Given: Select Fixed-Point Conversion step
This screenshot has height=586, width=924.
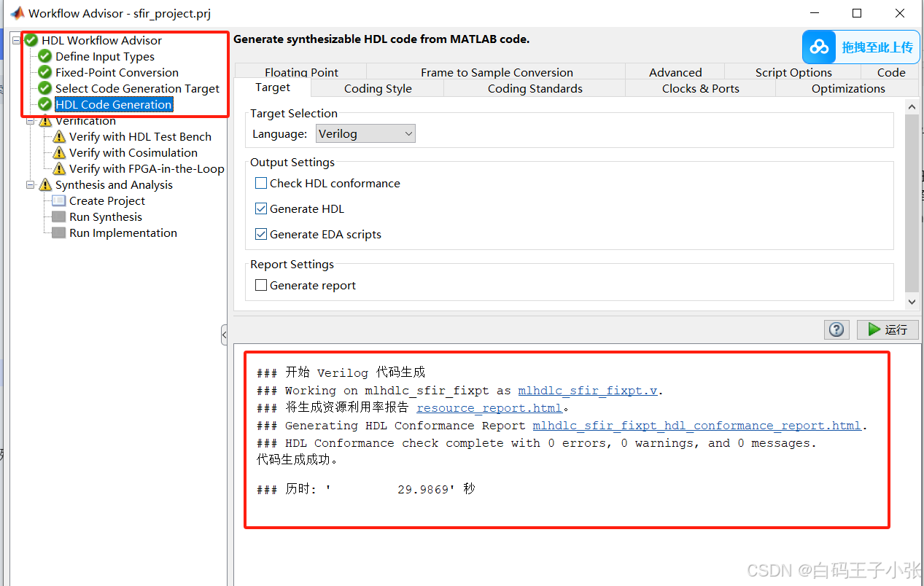Looking at the screenshot, I should (117, 72).
